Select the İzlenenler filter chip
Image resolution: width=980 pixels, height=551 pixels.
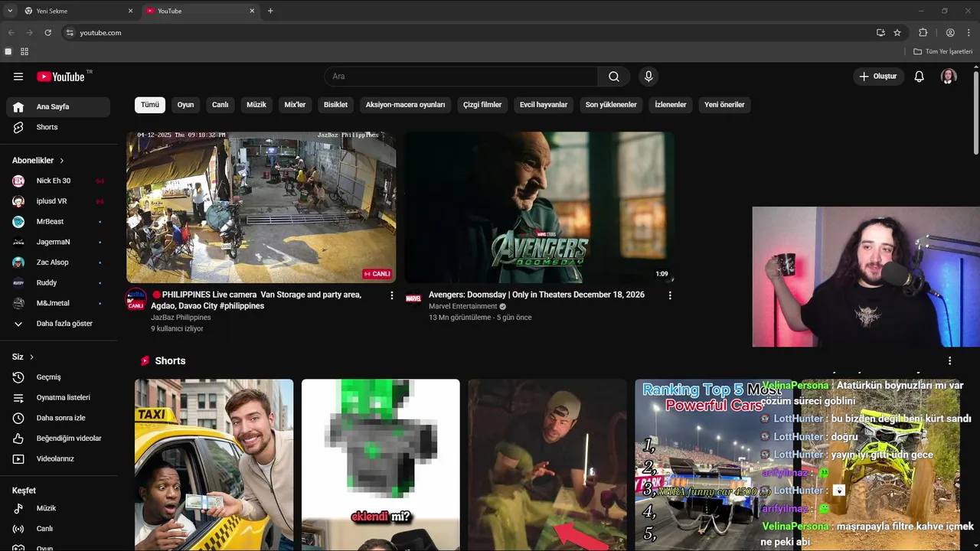671,105
